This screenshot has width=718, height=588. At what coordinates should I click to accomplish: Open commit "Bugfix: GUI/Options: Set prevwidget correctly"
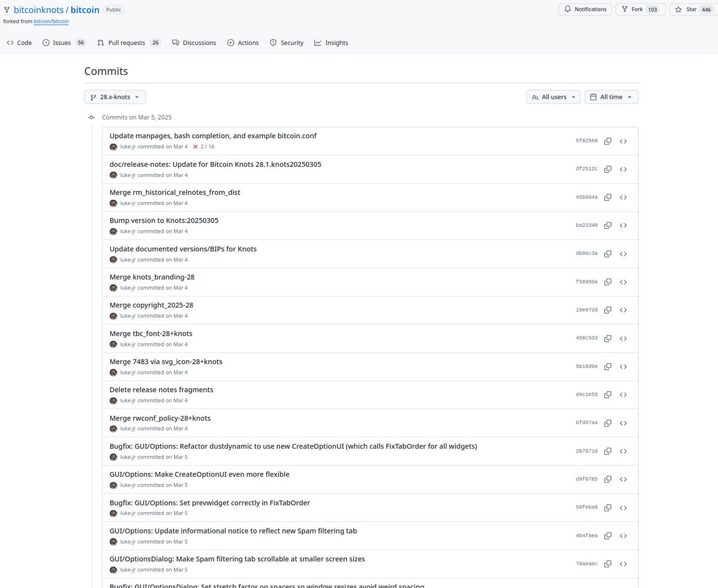(x=209, y=502)
